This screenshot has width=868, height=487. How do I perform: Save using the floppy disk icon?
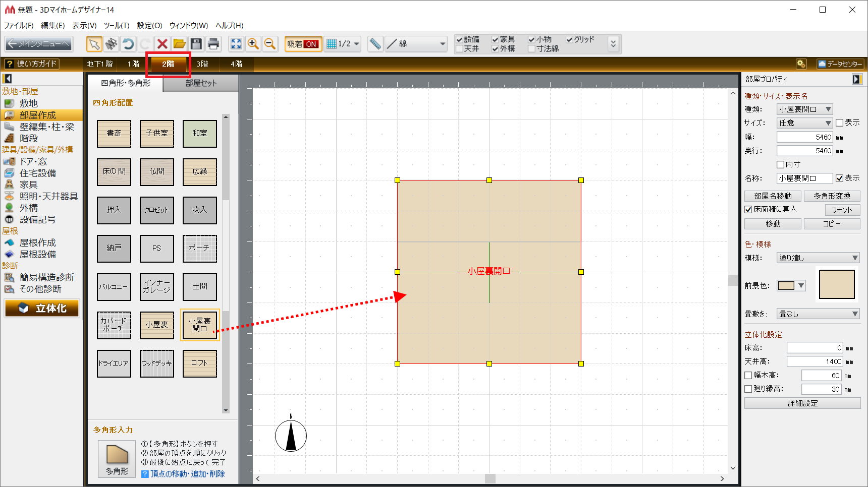tap(196, 44)
